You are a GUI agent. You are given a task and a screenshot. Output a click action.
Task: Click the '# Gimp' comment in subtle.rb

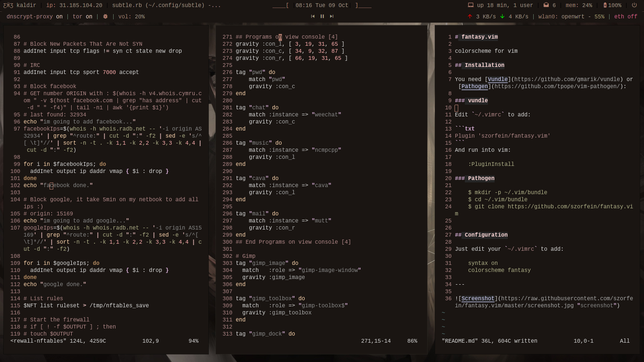tap(246, 256)
